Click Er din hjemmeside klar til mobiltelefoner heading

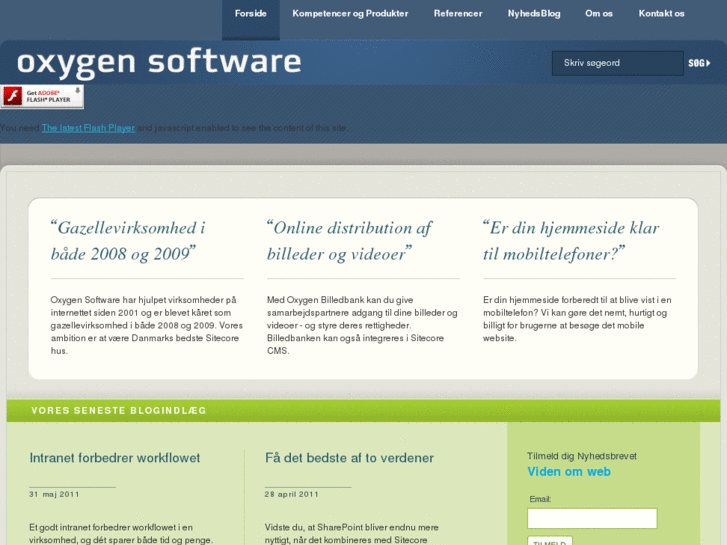[571, 241]
